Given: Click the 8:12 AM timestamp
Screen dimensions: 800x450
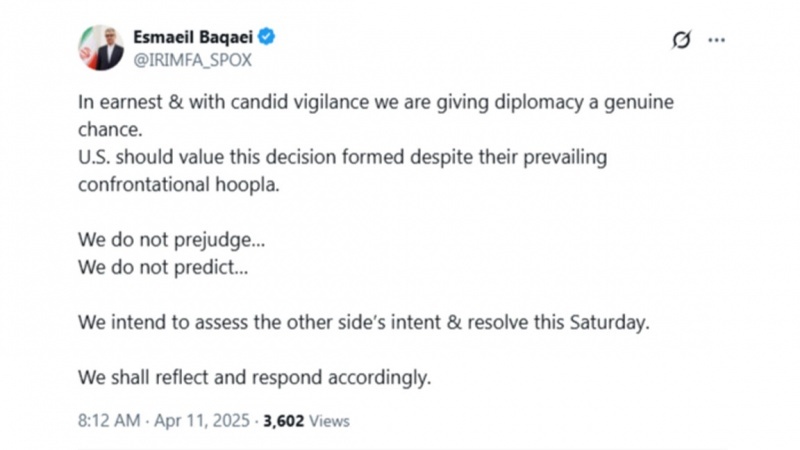Looking at the screenshot, I should [x=109, y=421].
